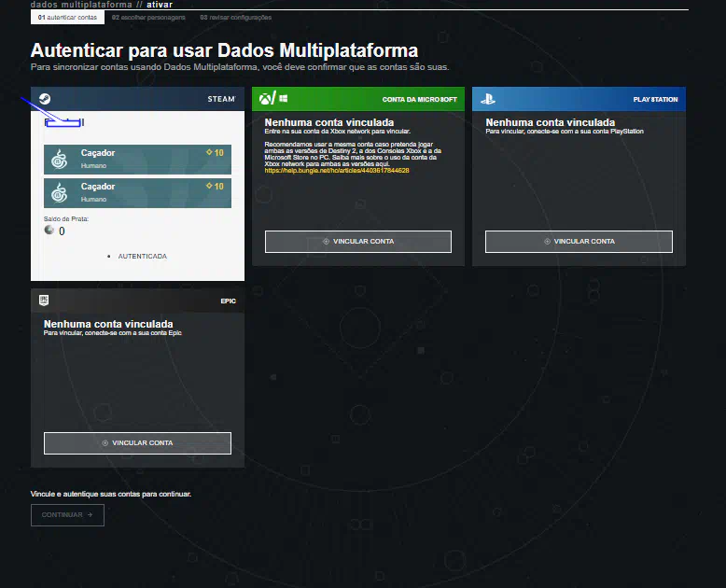Click the Steam logo icon
726x588 pixels.
[x=45, y=98]
